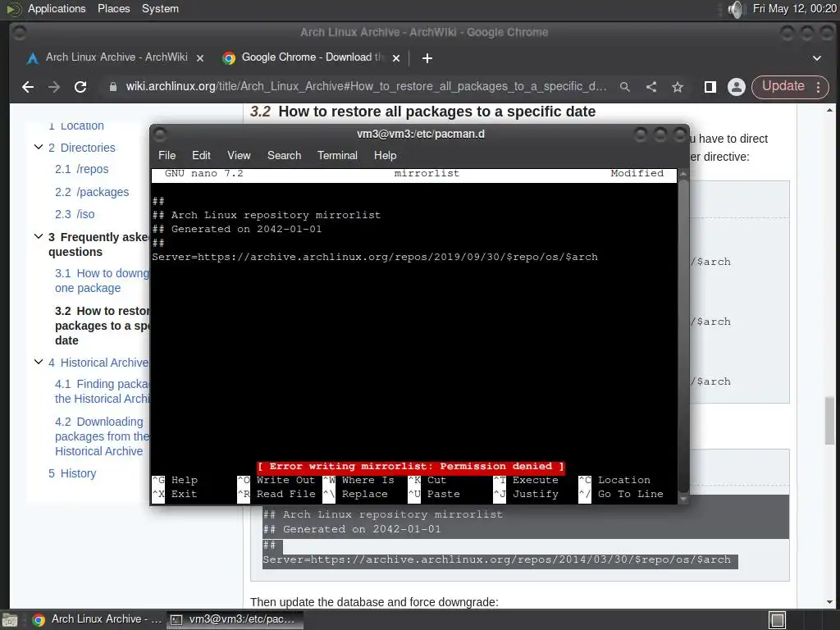Viewport: 840px width, 630px height.
Task: Open 2.2 /packages contents link
Action: (92, 192)
